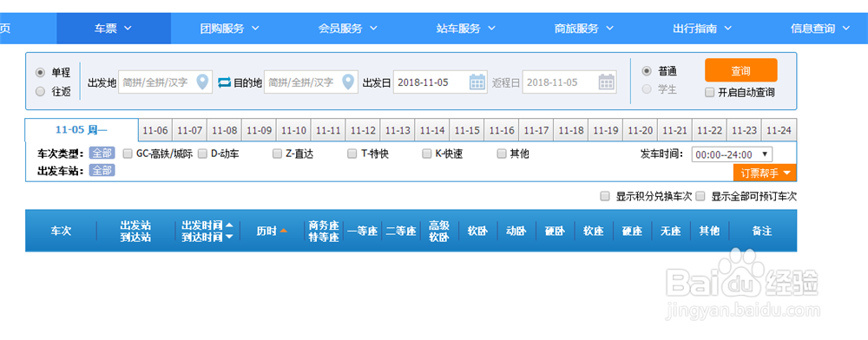This screenshot has height=340, width=868.
Task: Open the departure date calendar icon
Action: point(477,82)
